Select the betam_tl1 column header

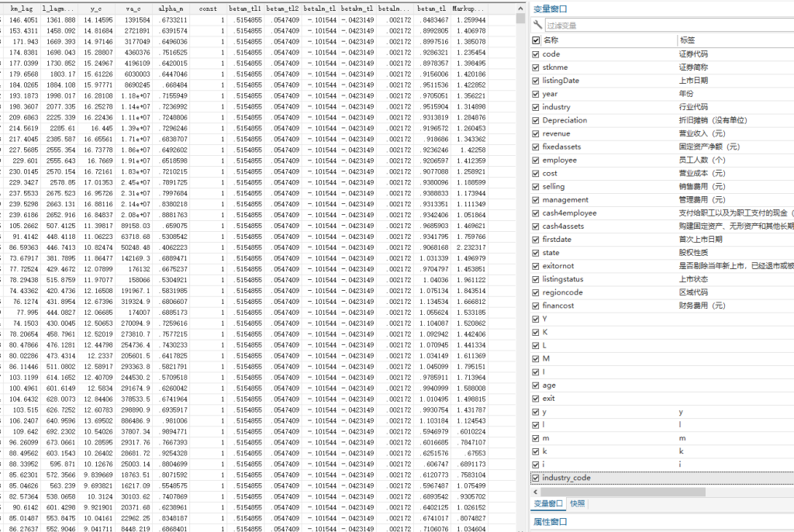[x=245, y=8]
